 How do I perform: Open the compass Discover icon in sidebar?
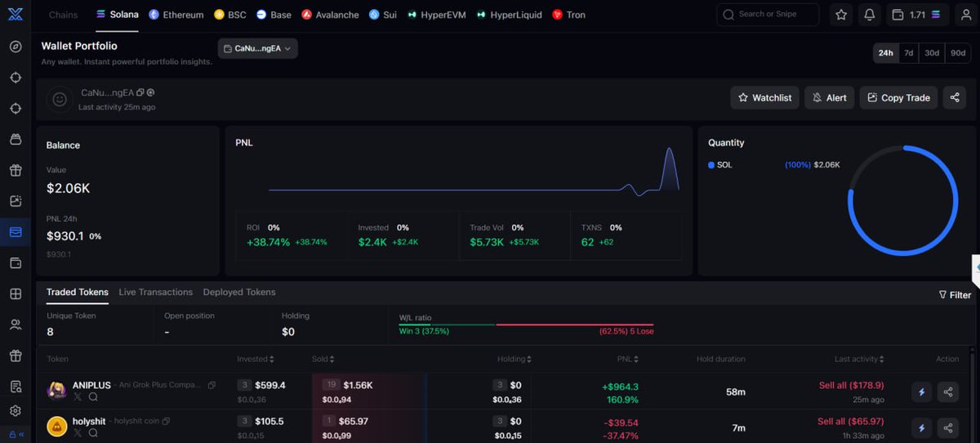(16, 46)
